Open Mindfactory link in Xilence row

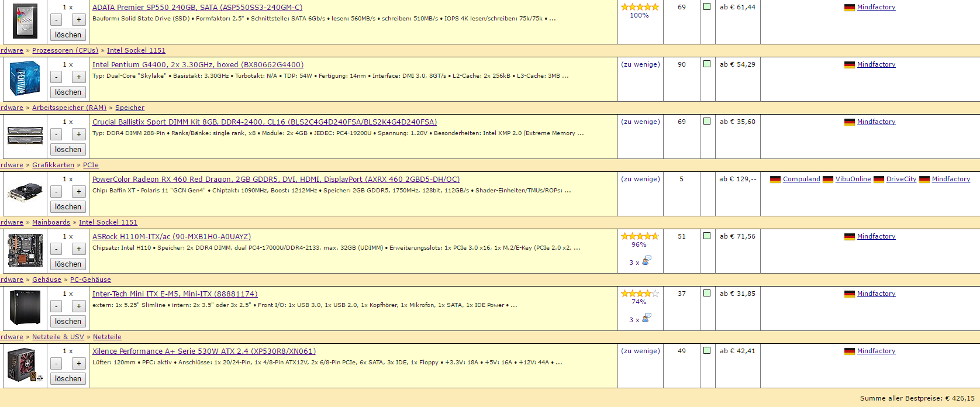(876, 351)
